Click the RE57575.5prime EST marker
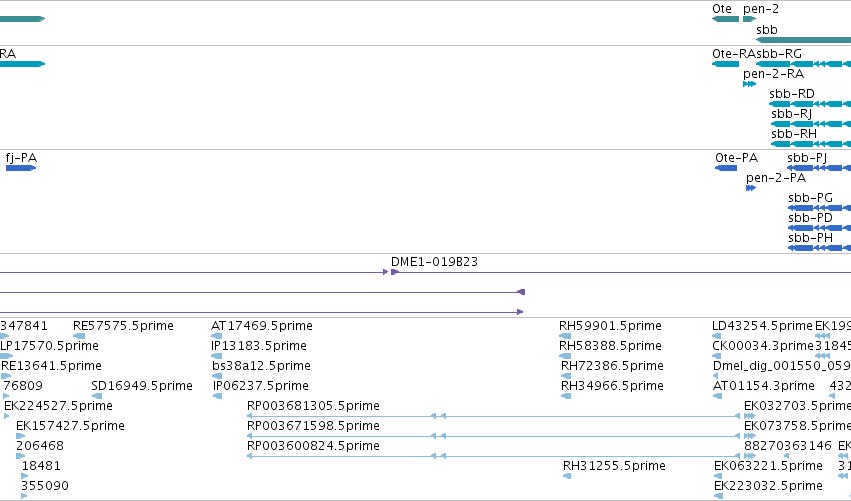This screenshot has width=851, height=501. click(79, 336)
